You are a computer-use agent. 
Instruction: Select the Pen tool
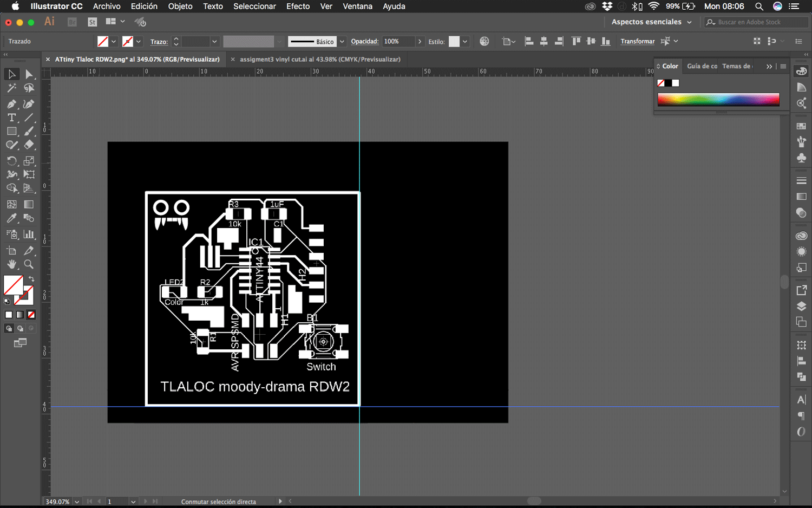click(11, 103)
